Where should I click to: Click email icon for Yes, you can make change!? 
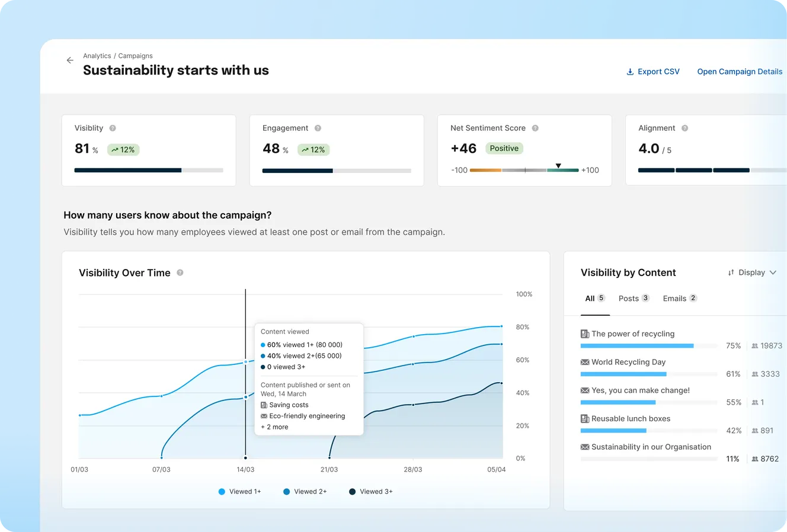click(585, 390)
